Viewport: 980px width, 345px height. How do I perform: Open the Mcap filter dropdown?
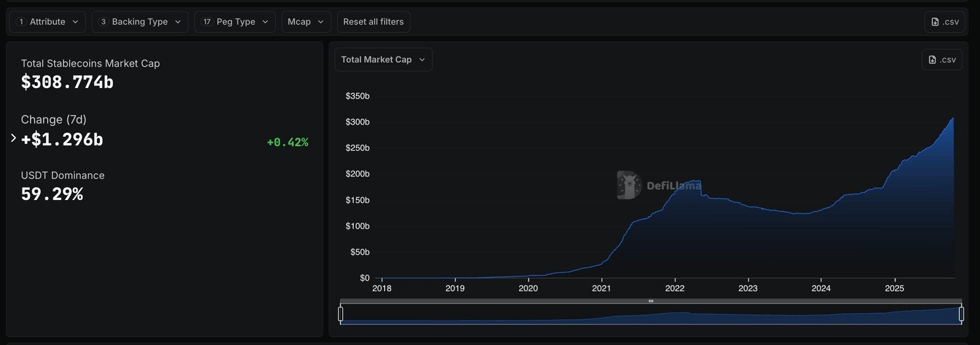coord(306,21)
